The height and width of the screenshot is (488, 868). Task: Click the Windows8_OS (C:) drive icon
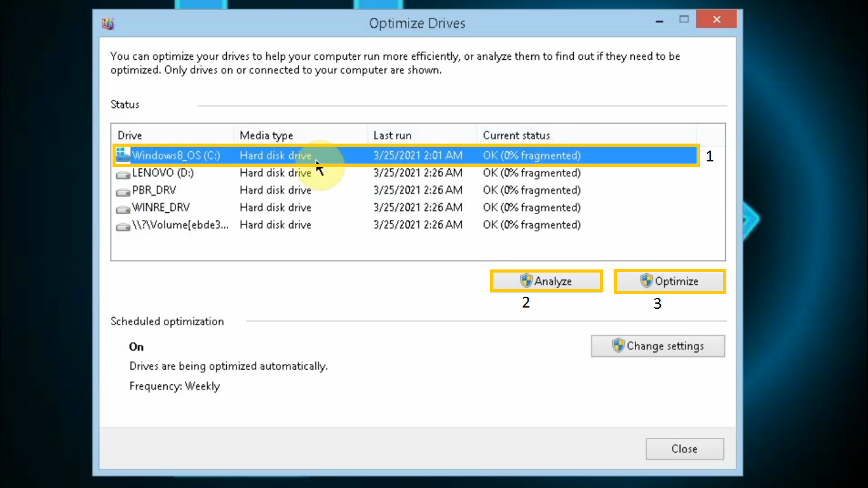(123, 154)
